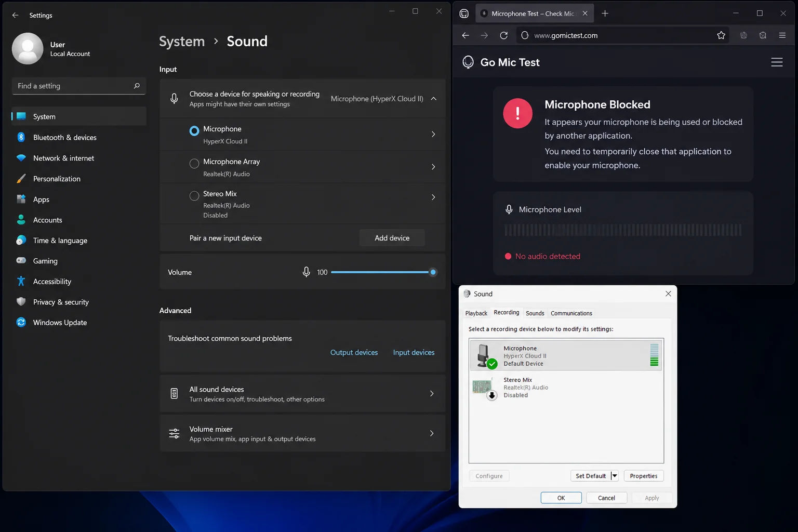Switch to the Sounds tab
This screenshot has height=532, width=798.
tap(535, 313)
